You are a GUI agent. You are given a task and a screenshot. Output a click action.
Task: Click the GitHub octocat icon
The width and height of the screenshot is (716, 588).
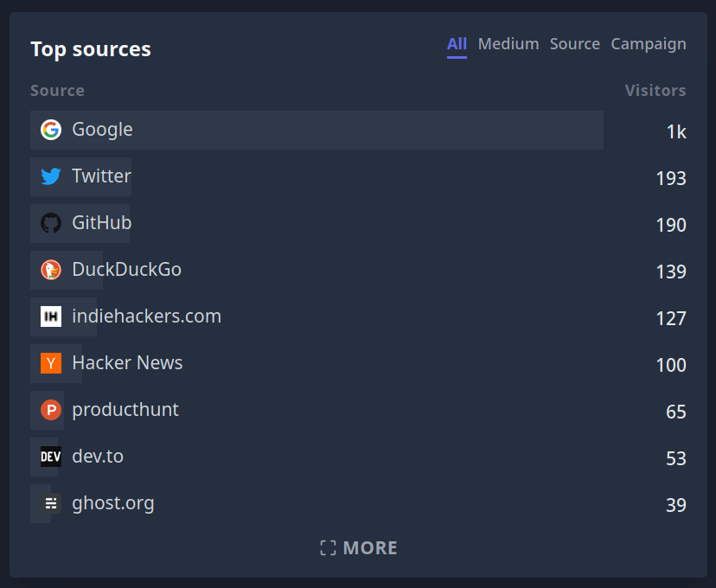[x=51, y=222]
